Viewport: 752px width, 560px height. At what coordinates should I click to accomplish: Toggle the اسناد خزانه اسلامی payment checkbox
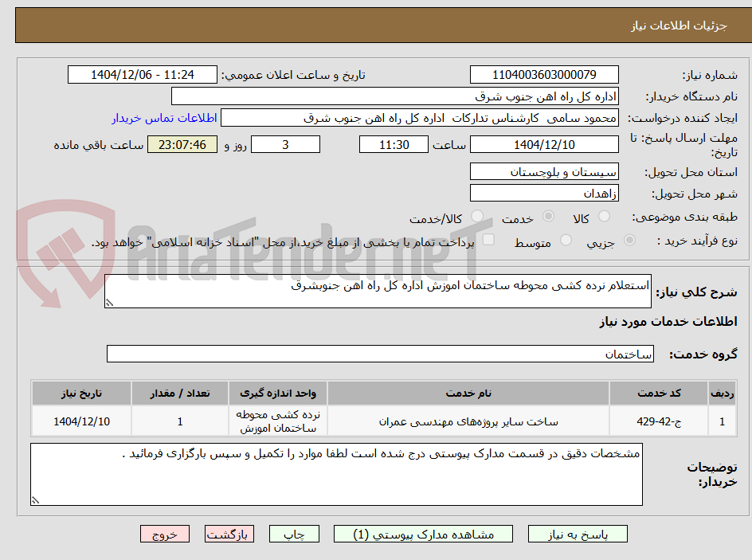point(488,239)
